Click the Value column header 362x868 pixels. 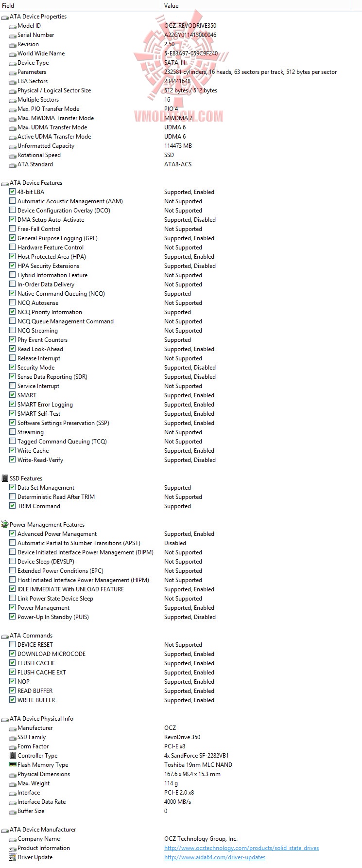[x=255, y=6]
